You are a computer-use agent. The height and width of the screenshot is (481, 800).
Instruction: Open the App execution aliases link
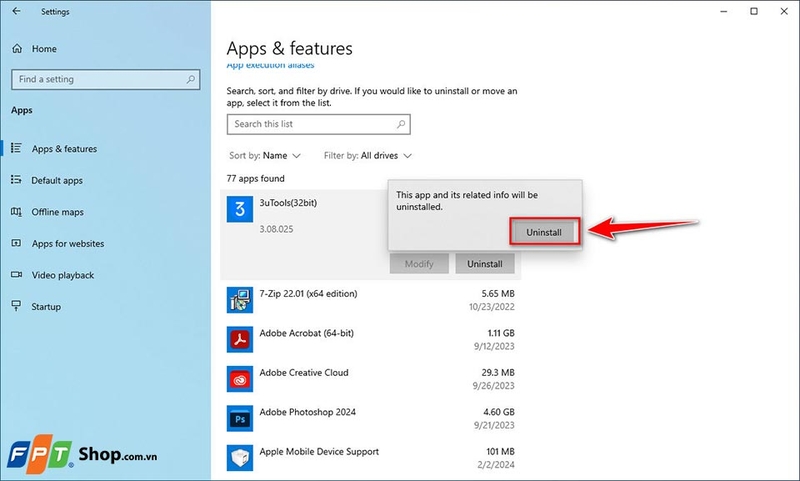point(270,65)
